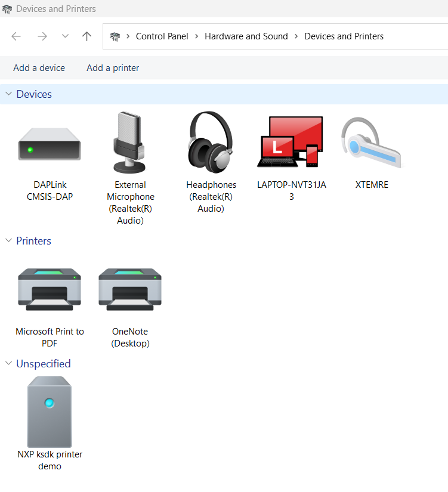Viewport: 448px width, 492px height.
Task: Click the LAPTOP-NVT31JA3 label
Action: click(291, 191)
